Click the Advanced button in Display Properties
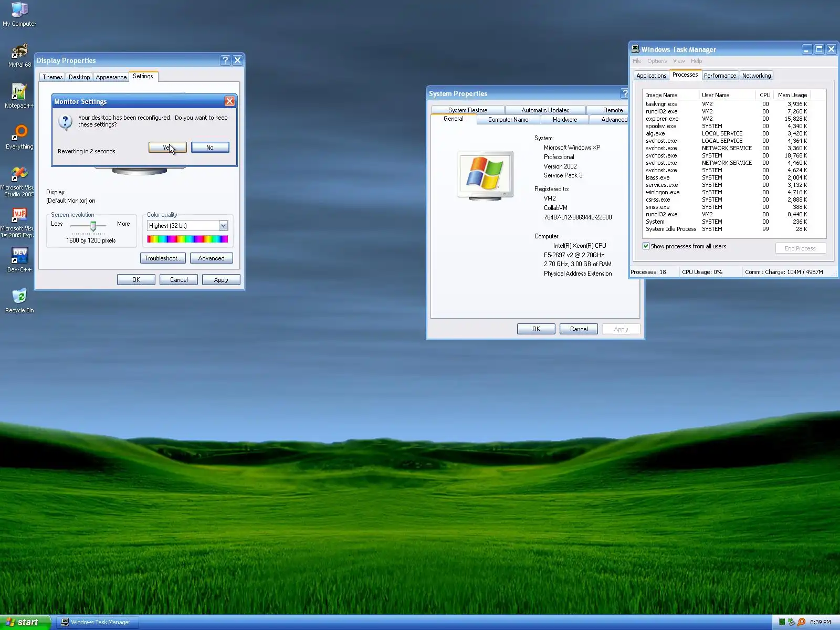The width and height of the screenshot is (840, 630). [212, 258]
